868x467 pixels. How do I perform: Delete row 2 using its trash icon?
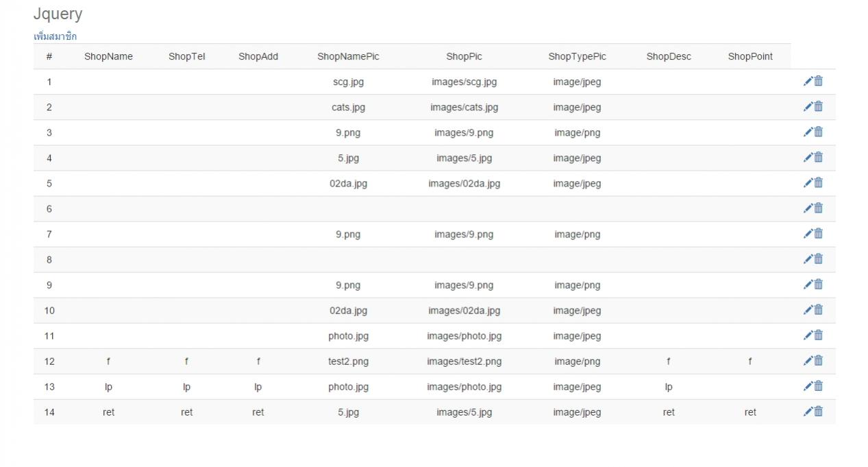[819, 107]
